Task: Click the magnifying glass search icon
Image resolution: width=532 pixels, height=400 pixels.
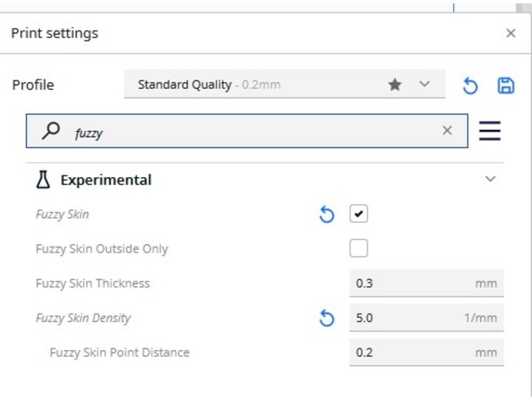Action: pos(52,131)
